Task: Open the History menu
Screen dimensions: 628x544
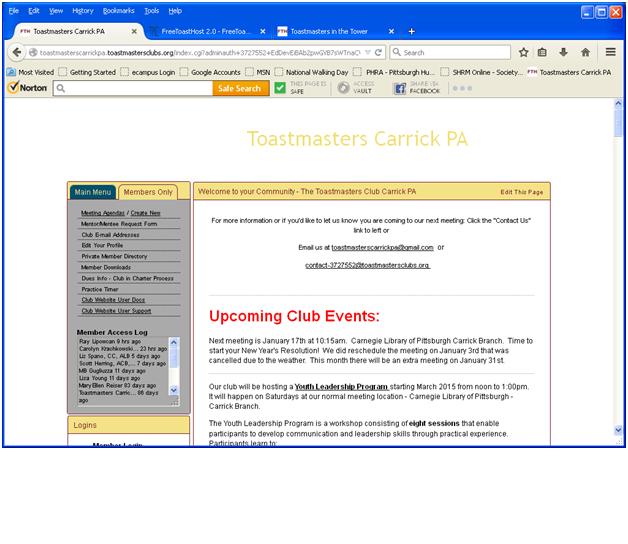Action: coord(83,11)
